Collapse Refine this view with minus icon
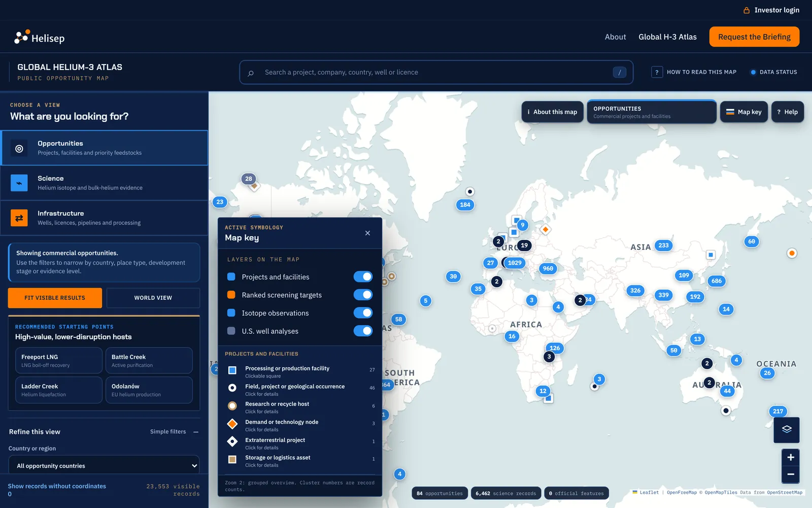812x508 pixels. pos(196,432)
